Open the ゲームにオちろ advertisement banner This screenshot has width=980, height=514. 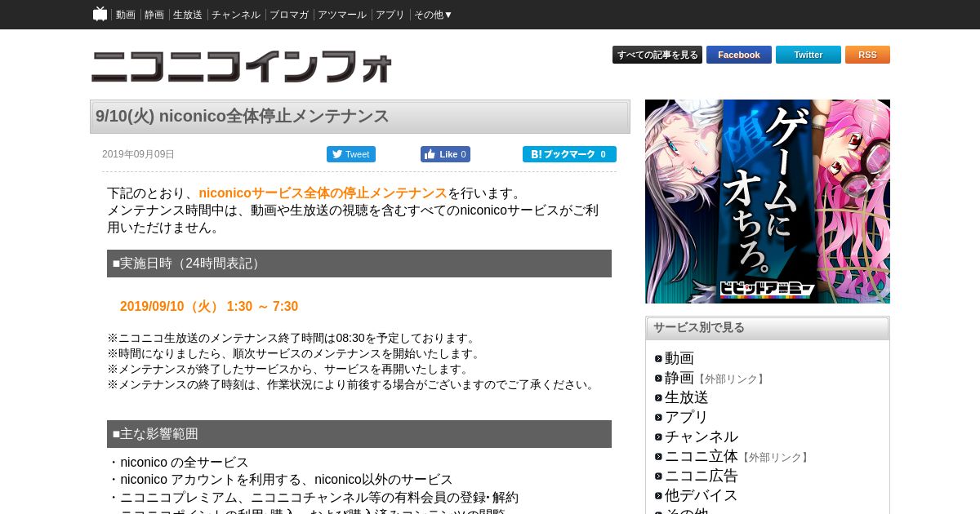(x=768, y=202)
